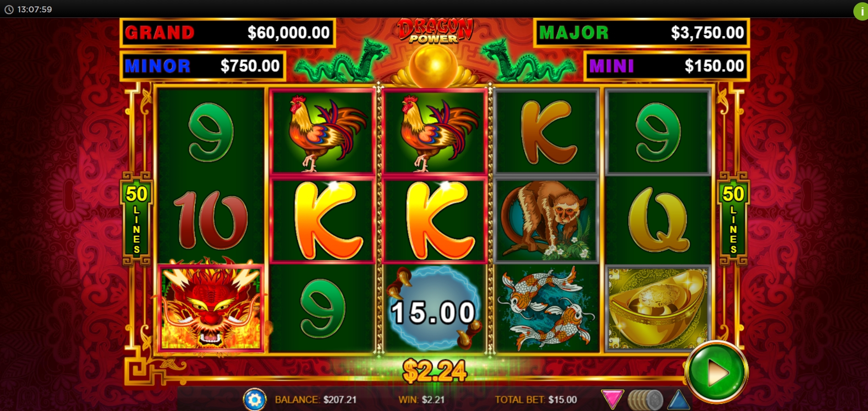Open the green info button
The height and width of the screenshot is (411, 868).
pos(862,11)
